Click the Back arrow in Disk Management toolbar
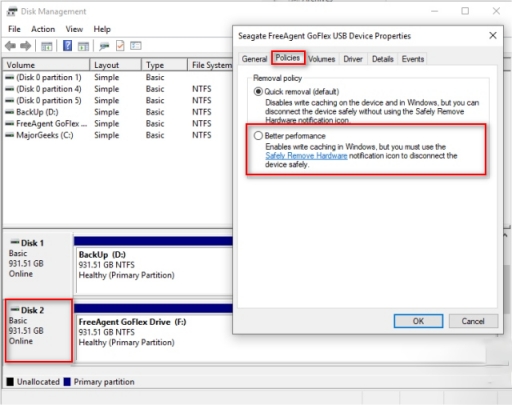 10,46
